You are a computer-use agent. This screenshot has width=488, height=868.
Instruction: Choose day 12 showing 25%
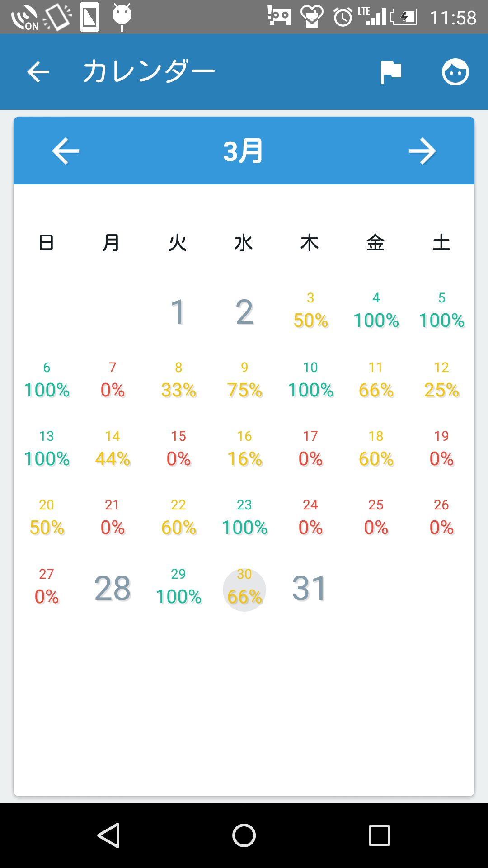pyautogui.click(x=441, y=380)
